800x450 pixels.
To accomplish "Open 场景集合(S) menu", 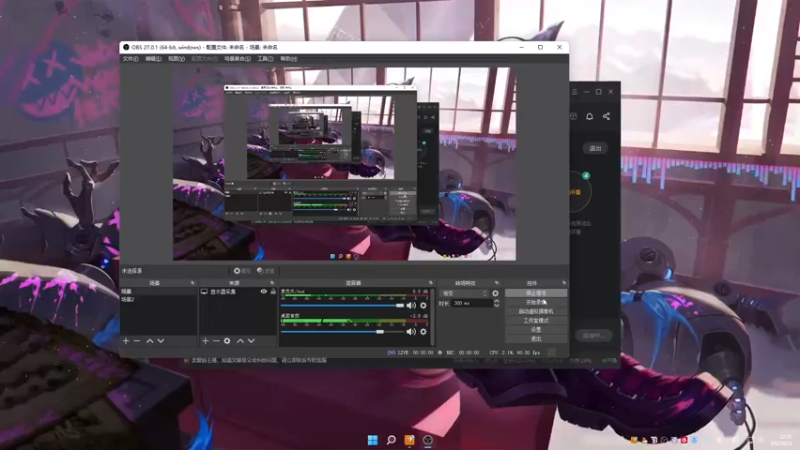I will [x=237, y=59].
